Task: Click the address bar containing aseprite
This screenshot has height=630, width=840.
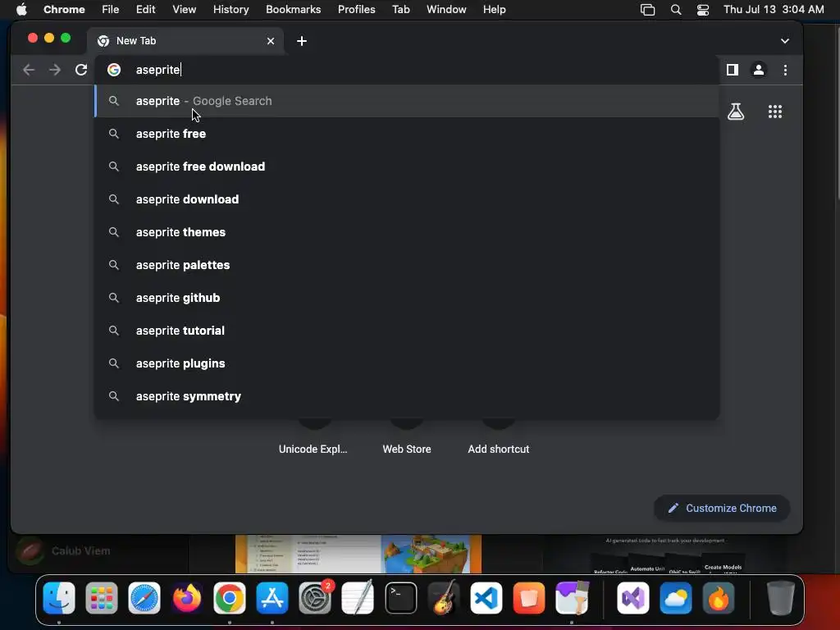Action: [407, 70]
